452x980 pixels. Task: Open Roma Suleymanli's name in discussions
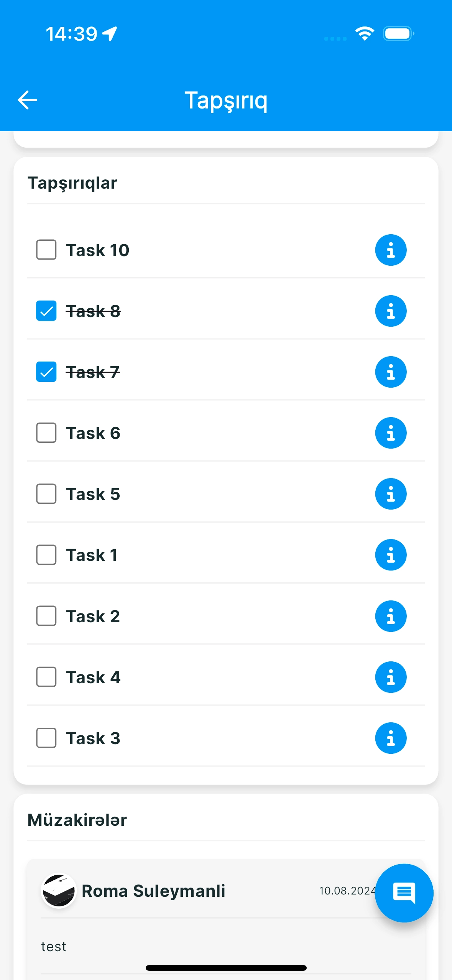coord(153,891)
